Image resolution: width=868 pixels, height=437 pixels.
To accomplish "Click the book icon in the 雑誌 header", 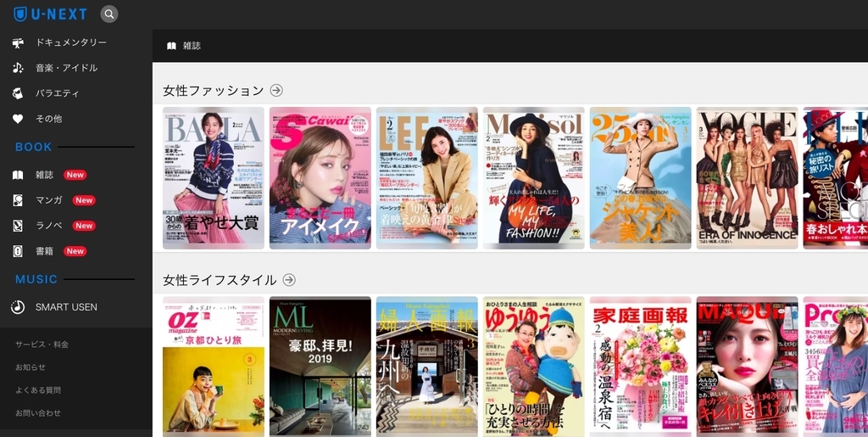I will [171, 46].
